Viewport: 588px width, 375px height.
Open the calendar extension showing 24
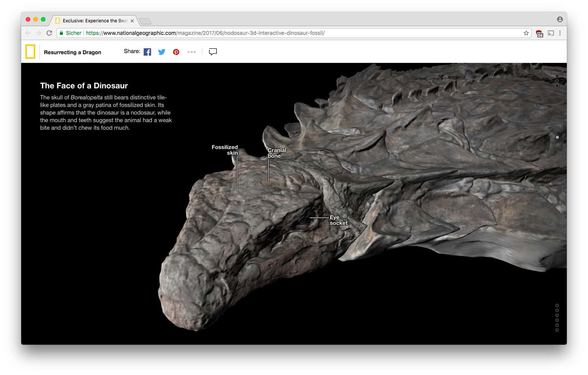point(539,33)
